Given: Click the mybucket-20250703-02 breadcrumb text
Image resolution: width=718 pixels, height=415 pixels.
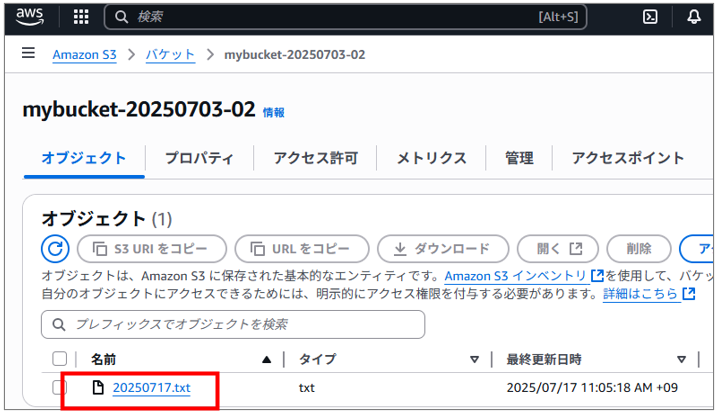Looking at the screenshot, I should (x=294, y=55).
